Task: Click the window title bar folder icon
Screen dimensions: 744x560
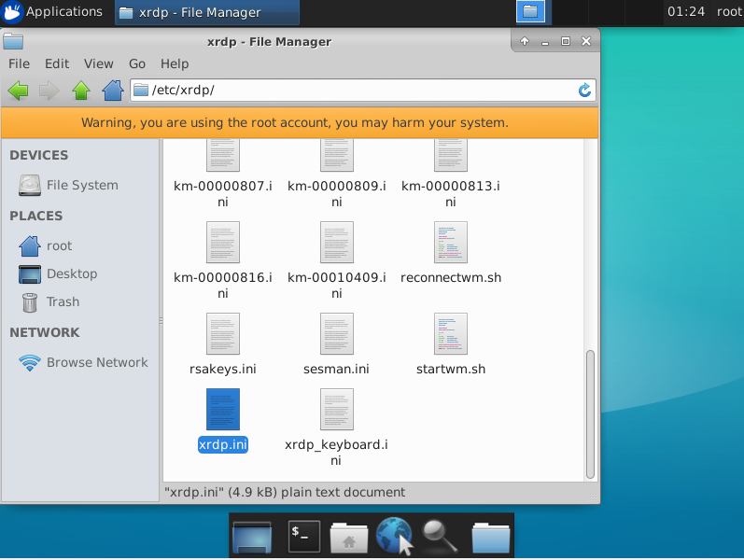Action: coord(13,41)
